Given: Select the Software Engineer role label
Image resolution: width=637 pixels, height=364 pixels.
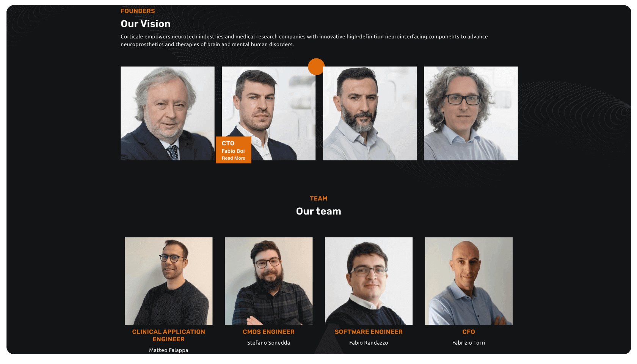Looking at the screenshot, I should [369, 332].
